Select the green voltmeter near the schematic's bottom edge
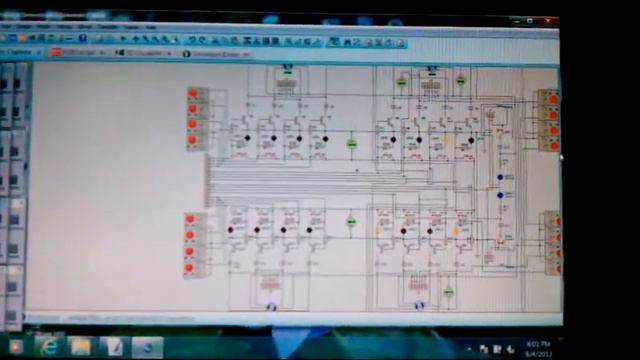The image size is (640, 360). [448, 292]
